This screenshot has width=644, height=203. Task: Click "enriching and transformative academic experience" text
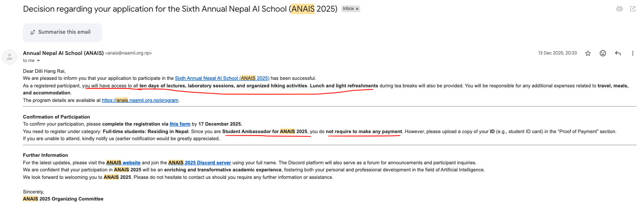tap(223, 170)
